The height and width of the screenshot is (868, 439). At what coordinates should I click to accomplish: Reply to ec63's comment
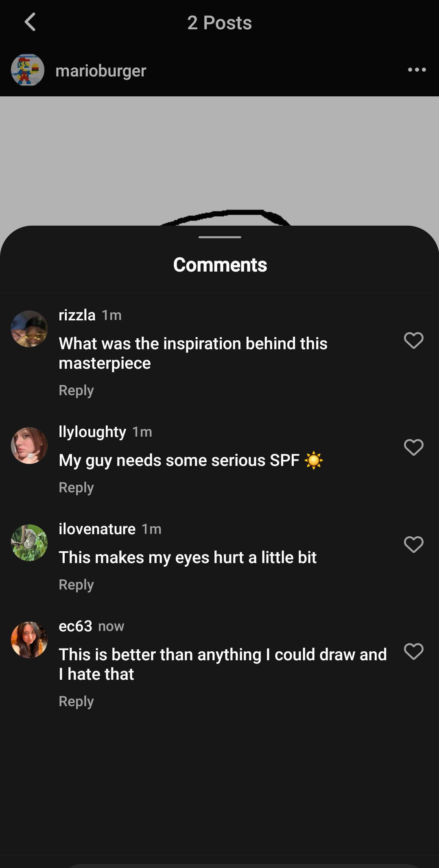pos(76,701)
